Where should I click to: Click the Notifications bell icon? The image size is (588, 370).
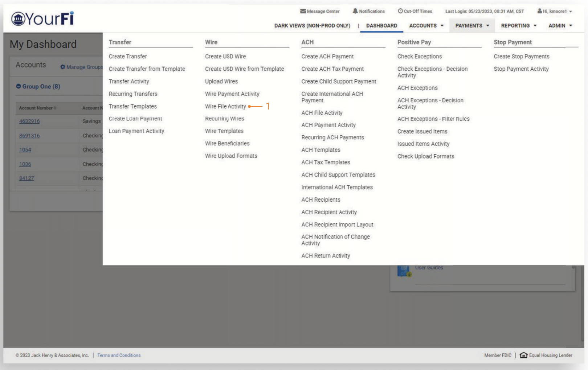click(355, 11)
